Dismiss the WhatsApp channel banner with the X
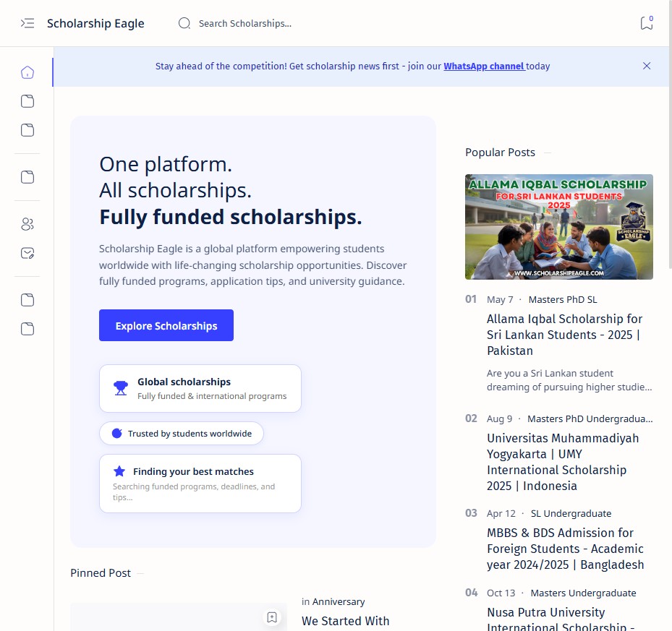Image resolution: width=672 pixels, height=631 pixels. pos(647,66)
